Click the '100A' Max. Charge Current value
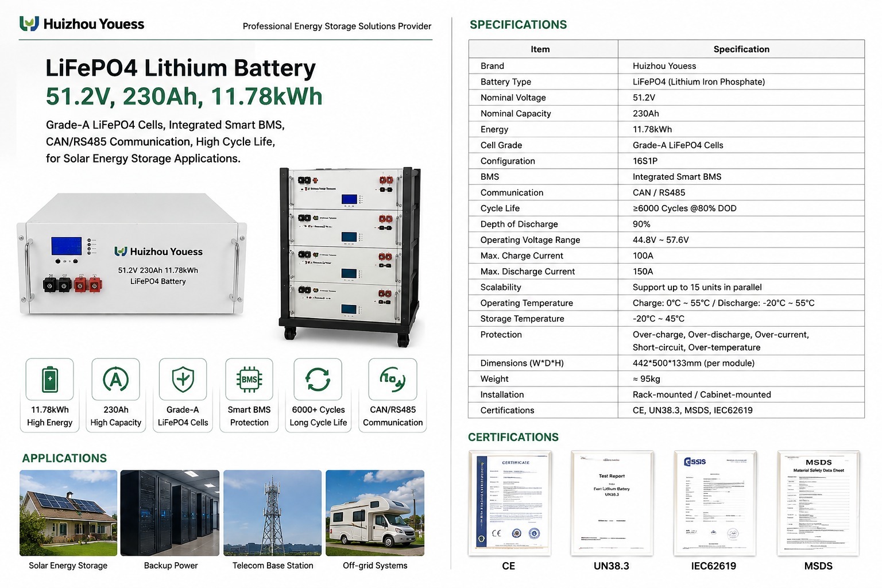Screen dimensions: 882x588 click(643, 256)
